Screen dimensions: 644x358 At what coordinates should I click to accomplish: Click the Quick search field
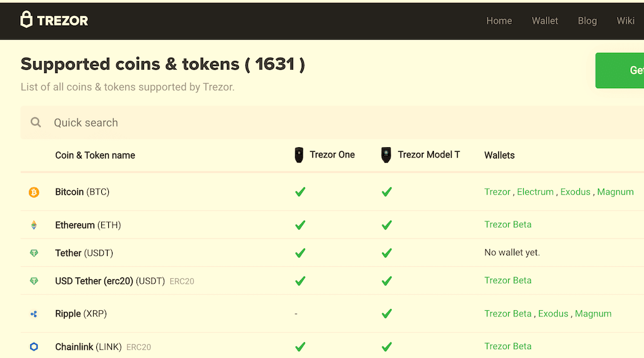tap(332, 123)
